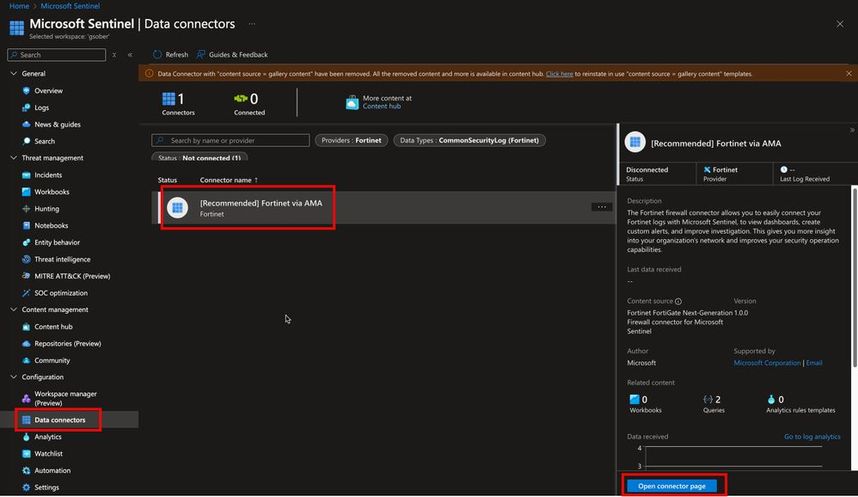Open Providers : Fortinet filter
The image size is (858, 497).
click(x=351, y=141)
